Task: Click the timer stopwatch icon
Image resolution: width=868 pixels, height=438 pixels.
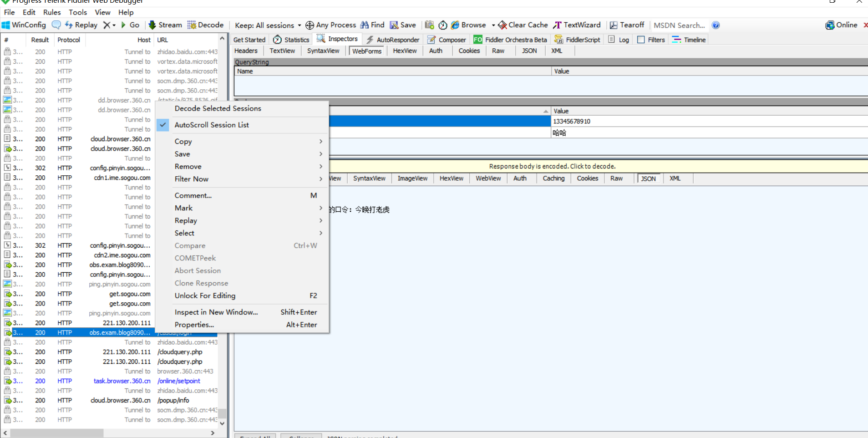Action: coord(442,25)
